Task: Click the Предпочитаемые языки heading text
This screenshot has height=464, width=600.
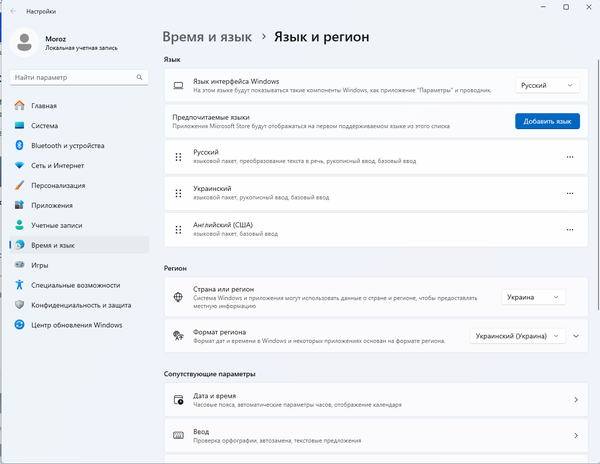Action: point(211,117)
